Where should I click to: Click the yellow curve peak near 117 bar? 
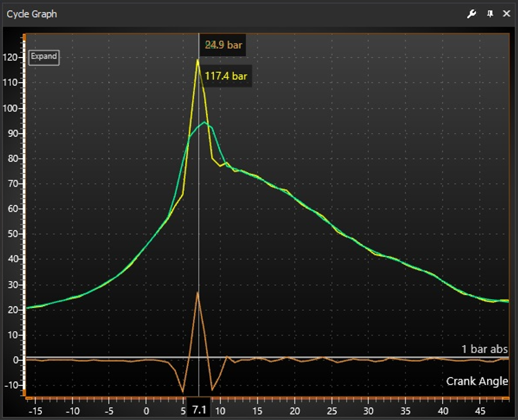198,60
